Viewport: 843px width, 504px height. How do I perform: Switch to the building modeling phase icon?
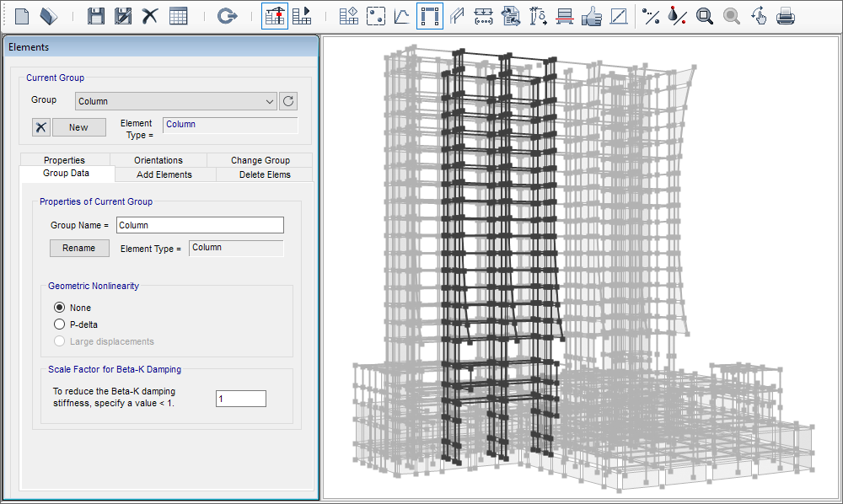[274, 14]
